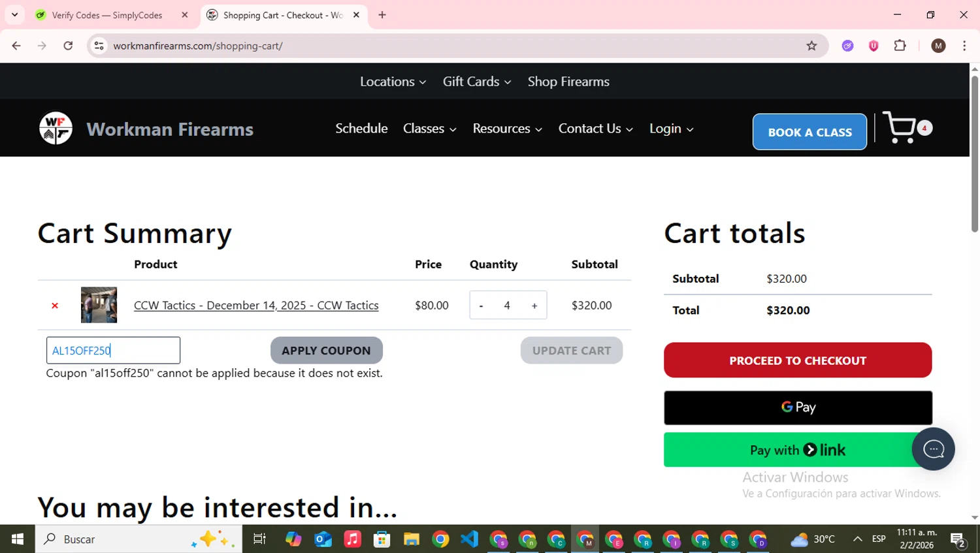Image resolution: width=980 pixels, height=553 pixels.
Task: Switch to Chrome profile E in taskbar
Action: tap(614, 539)
